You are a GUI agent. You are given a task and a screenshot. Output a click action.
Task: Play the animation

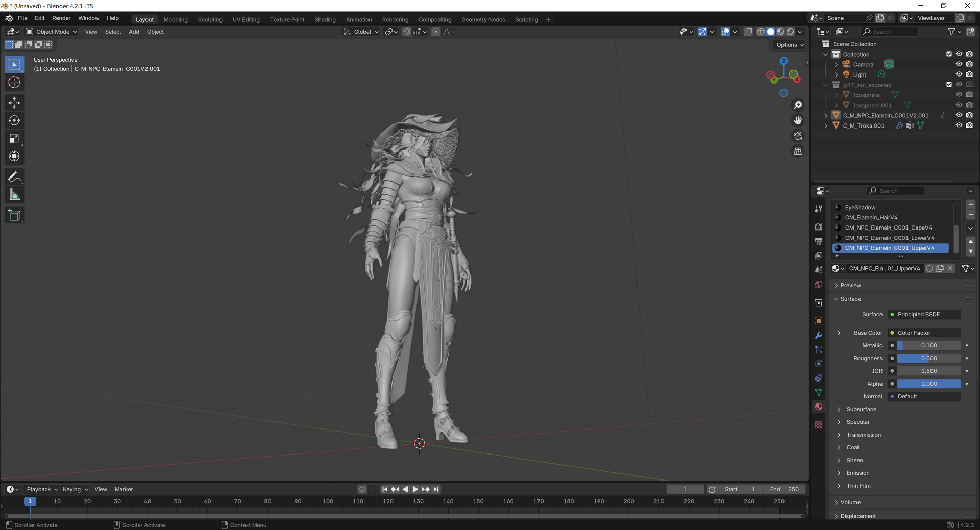[415, 489]
